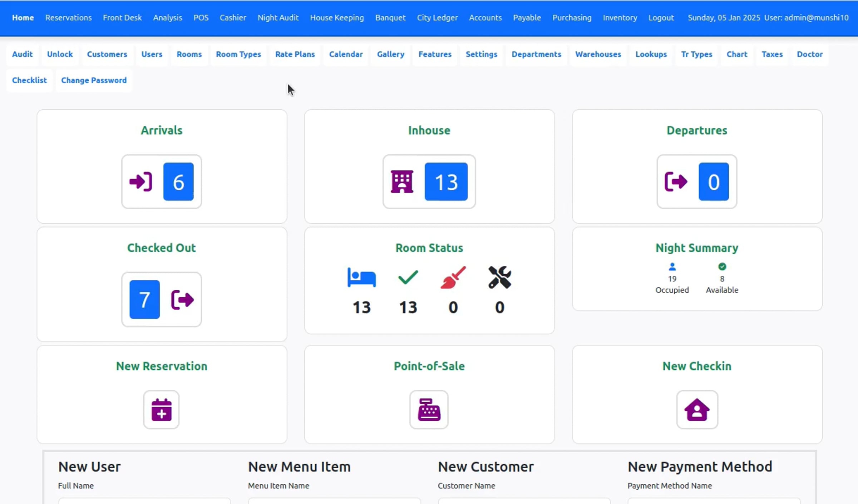This screenshot has height=504, width=858.
Task: Go to the Night Audit menu
Action: coord(278,18)
